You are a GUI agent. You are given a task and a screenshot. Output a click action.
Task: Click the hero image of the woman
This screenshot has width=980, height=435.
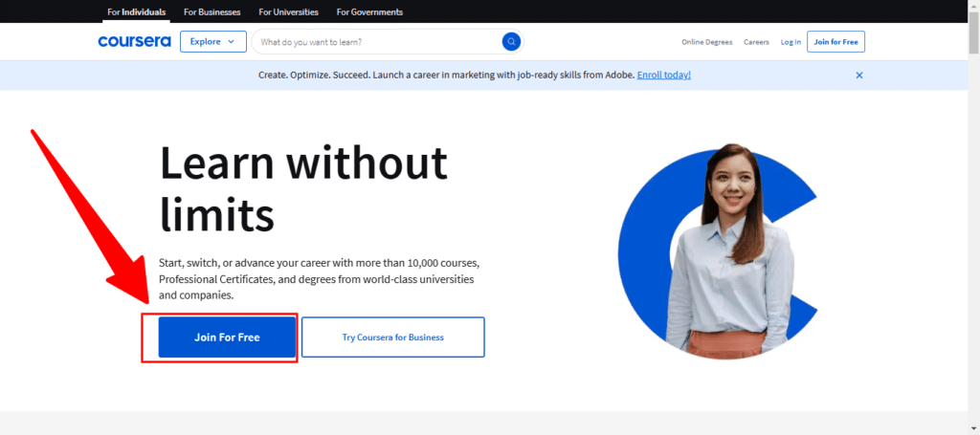pos(718,252)
